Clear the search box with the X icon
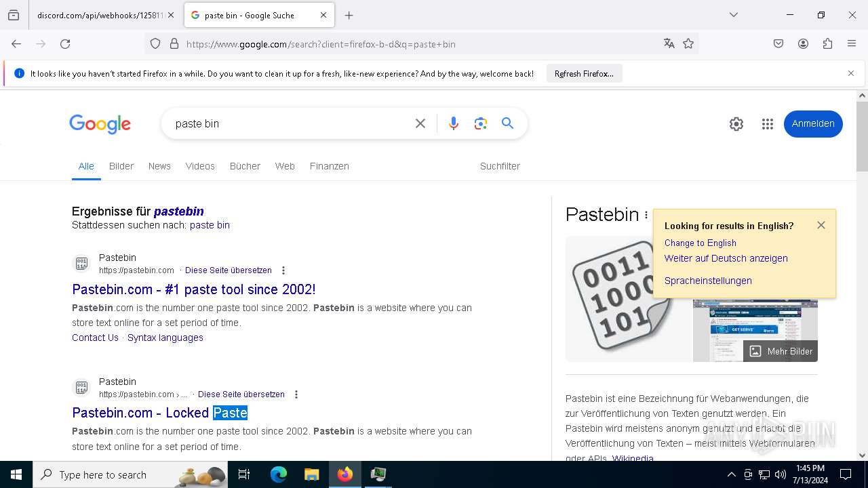The image size is (868, 488). [420, 123]
